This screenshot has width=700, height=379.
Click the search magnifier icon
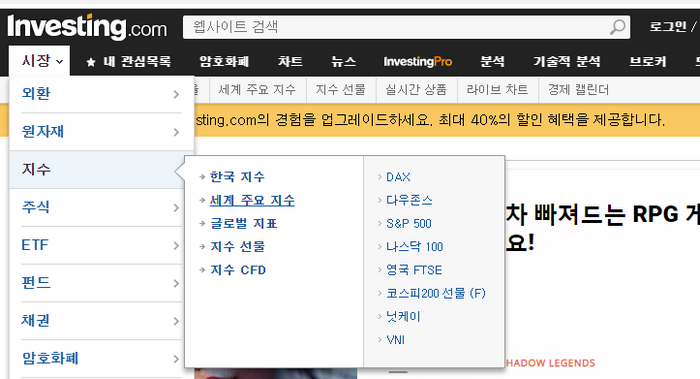[x=618, y=27]
